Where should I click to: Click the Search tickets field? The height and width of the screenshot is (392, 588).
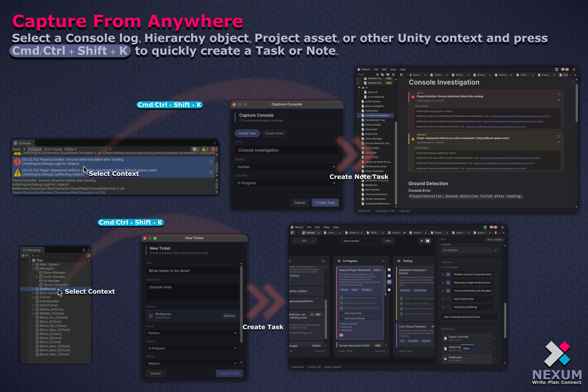362,241
